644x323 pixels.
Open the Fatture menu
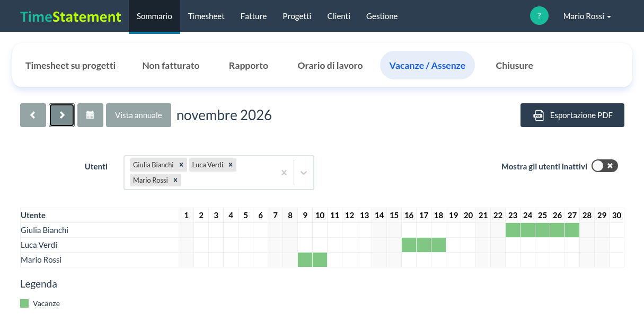click(x=253, y=16)
